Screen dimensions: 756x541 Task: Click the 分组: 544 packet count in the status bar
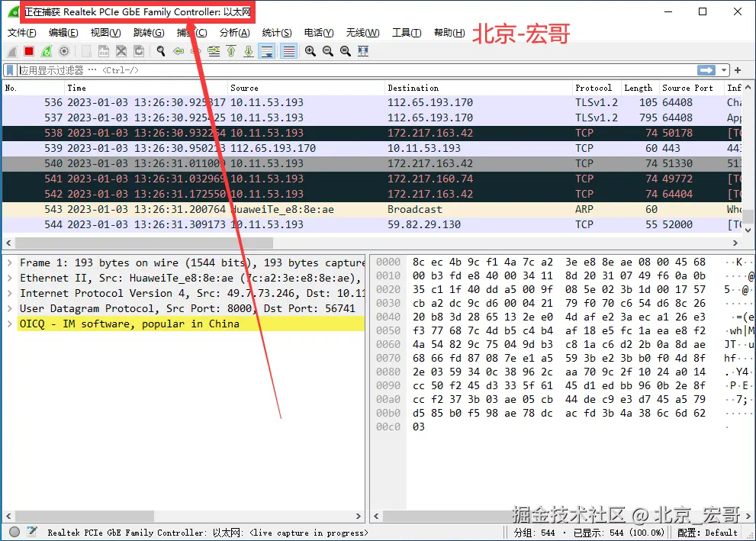(x=534, y=533)
